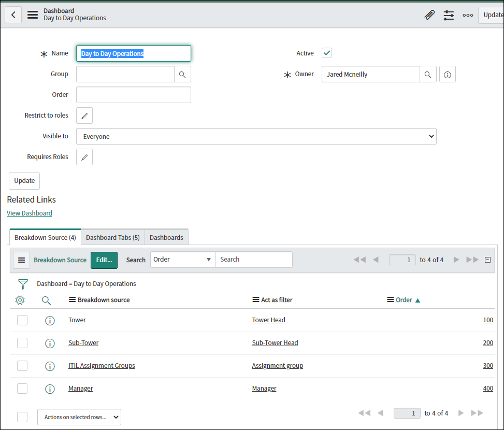Preview the Sub-Tower record info icon
Screen dimensions: 504x430
pyautogui.click(x=50, y=343)
